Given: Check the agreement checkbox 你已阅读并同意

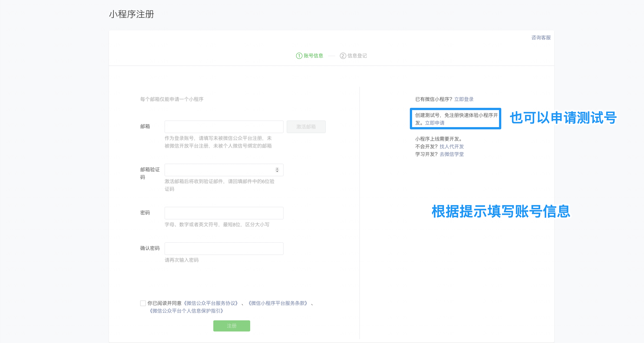Looking at the screenshot, I should (x=143, y=303).
